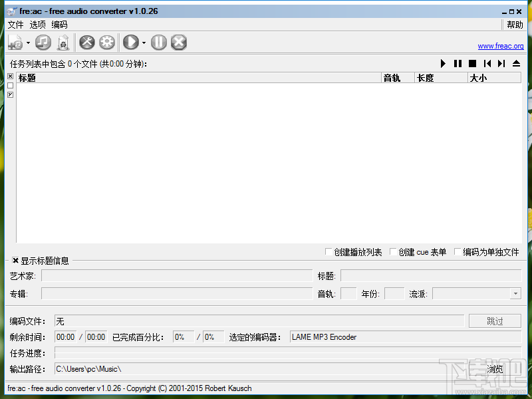Open the 流派 genre dropdown

pos(515,293)
